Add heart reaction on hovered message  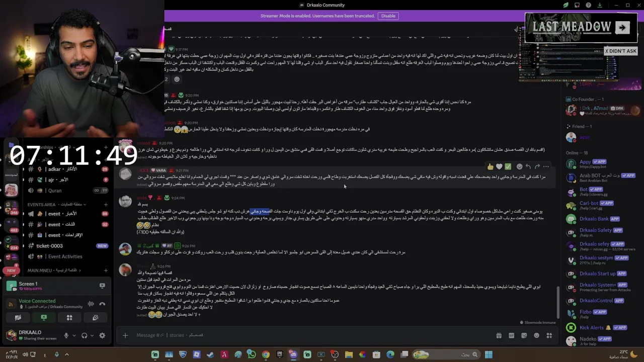point(499,166)
